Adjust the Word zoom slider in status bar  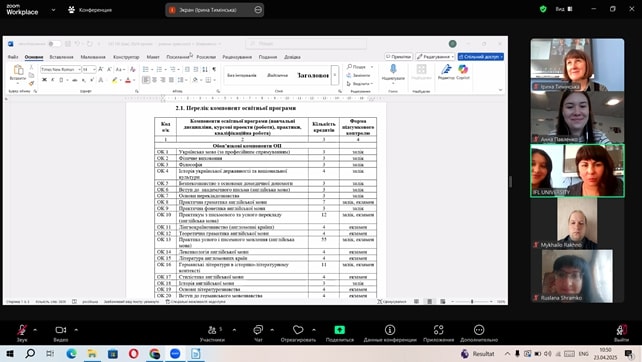[x=472, y=301]
